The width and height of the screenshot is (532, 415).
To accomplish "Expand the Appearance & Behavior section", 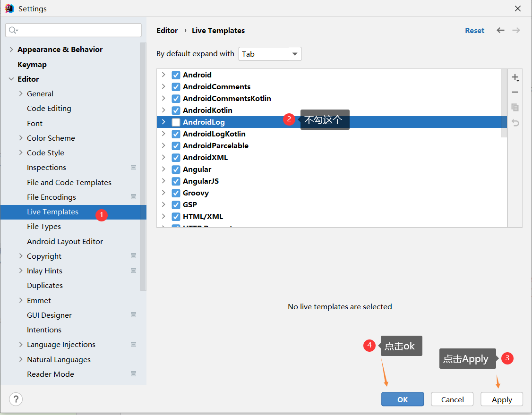I will pos(11,50).
